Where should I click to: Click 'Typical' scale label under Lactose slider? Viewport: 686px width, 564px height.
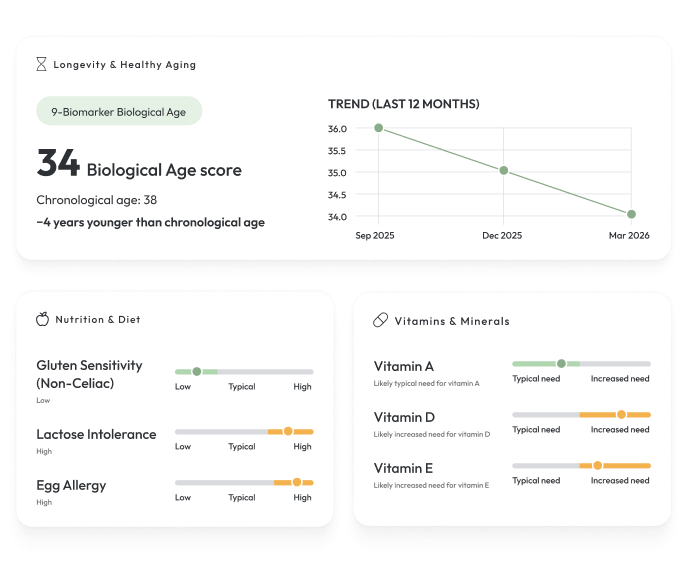pos(242,447)
